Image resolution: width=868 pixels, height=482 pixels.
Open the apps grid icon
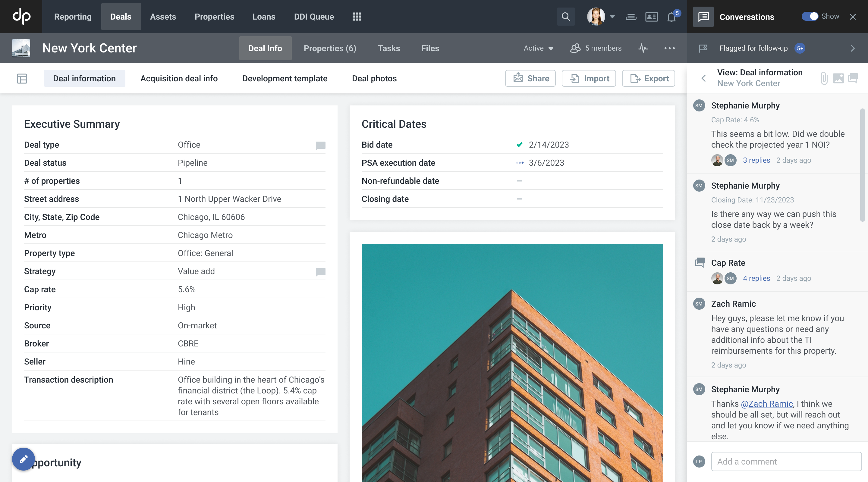(x=357, y=17)
